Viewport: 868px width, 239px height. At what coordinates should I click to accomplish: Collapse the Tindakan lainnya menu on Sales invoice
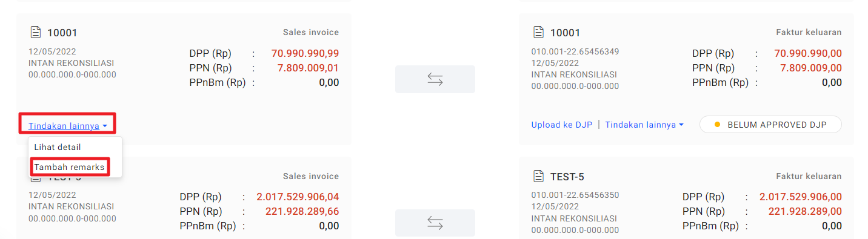pyautogui.click(x=68, y=126)
